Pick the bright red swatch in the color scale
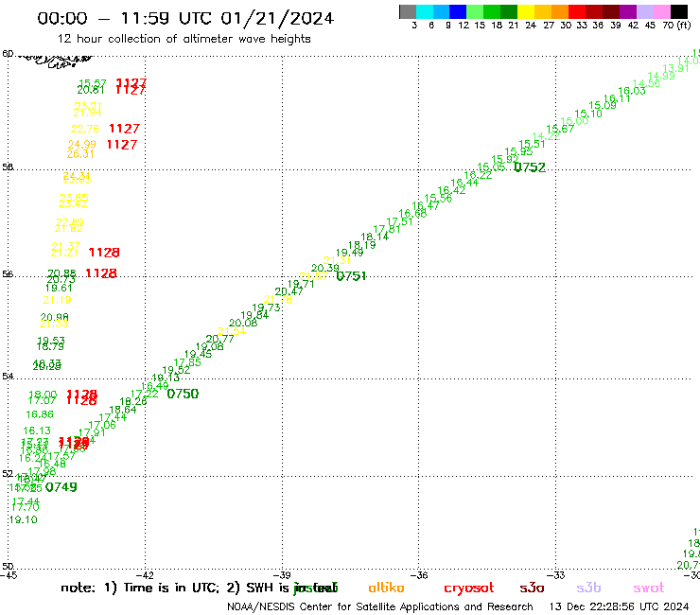The image size is (700, 615). [x=577, y=11]
